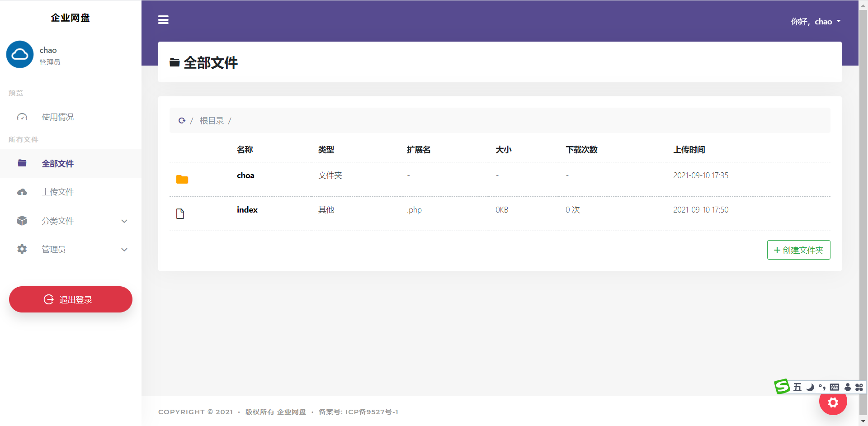Click the .php extension cell

click(x=414, y=210)
